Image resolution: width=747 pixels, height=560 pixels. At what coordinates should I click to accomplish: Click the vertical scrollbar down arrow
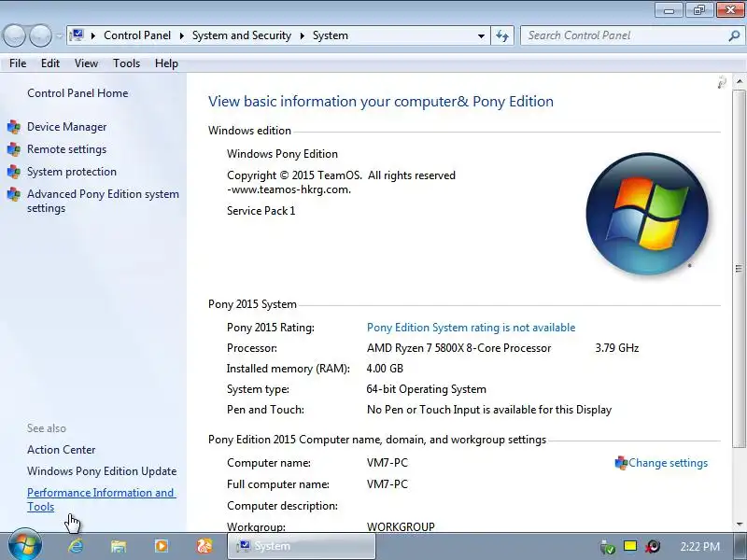point(740,525)
